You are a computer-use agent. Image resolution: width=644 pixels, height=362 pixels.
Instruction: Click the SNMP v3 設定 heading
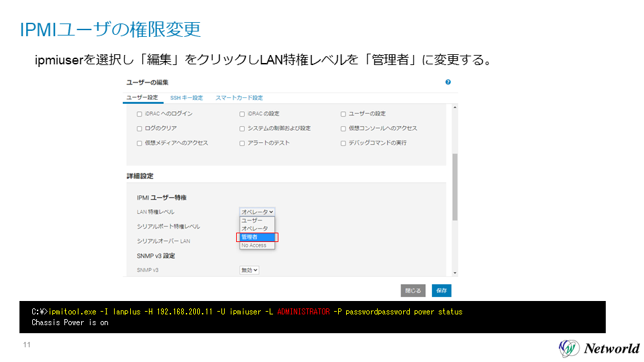[156, 256]
